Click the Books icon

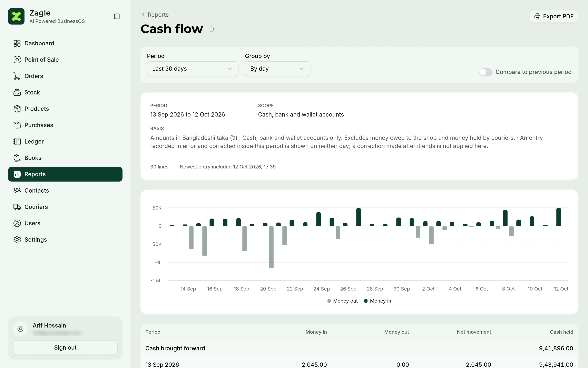pos(17,158)
